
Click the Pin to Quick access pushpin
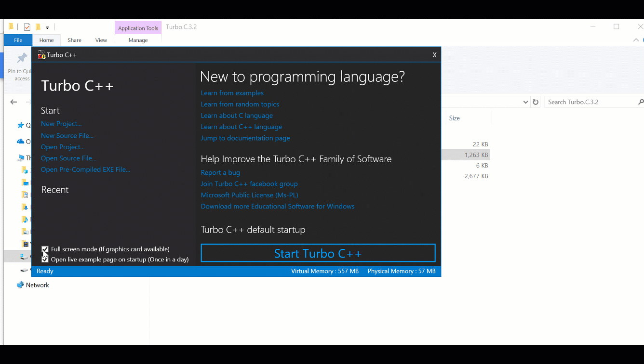tap(22, 59)
